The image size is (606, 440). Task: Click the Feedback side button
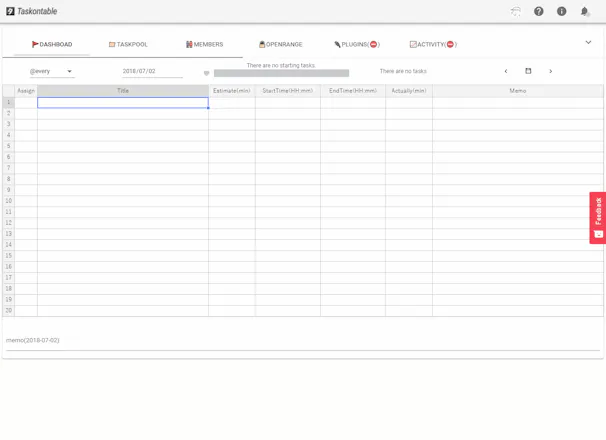click(597, 218)
